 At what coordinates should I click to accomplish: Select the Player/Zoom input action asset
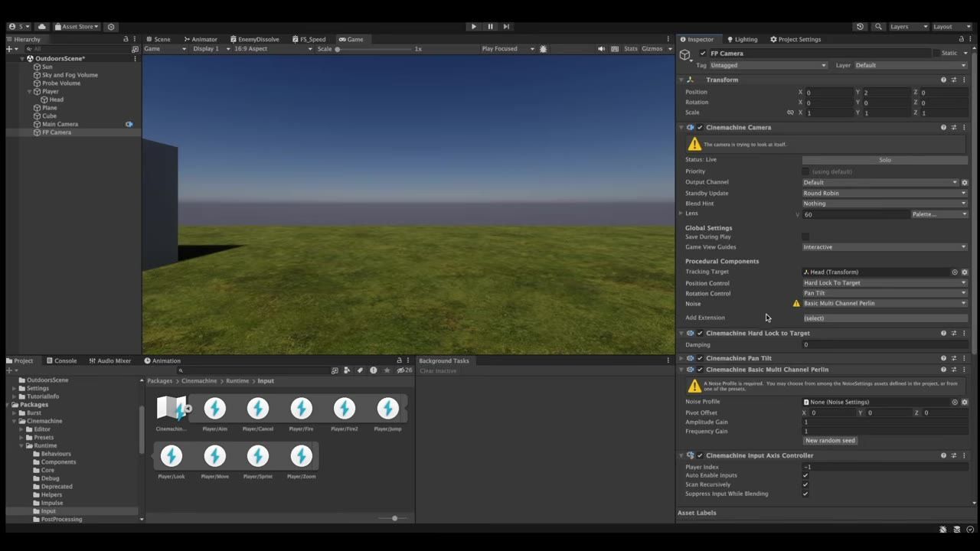coord(302,461)
